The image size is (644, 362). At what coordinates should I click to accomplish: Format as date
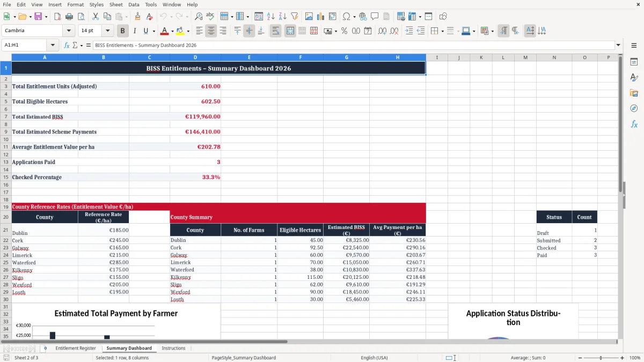[x=368, y=31]
